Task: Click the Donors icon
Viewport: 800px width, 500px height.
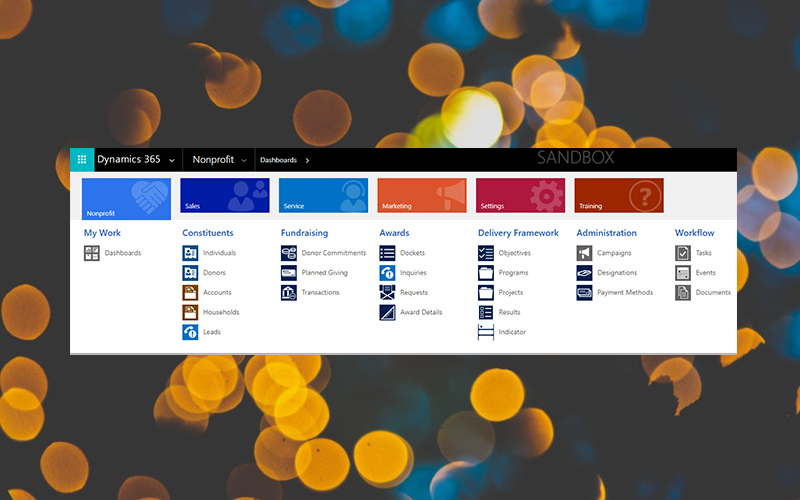Action: pos(190,273)
